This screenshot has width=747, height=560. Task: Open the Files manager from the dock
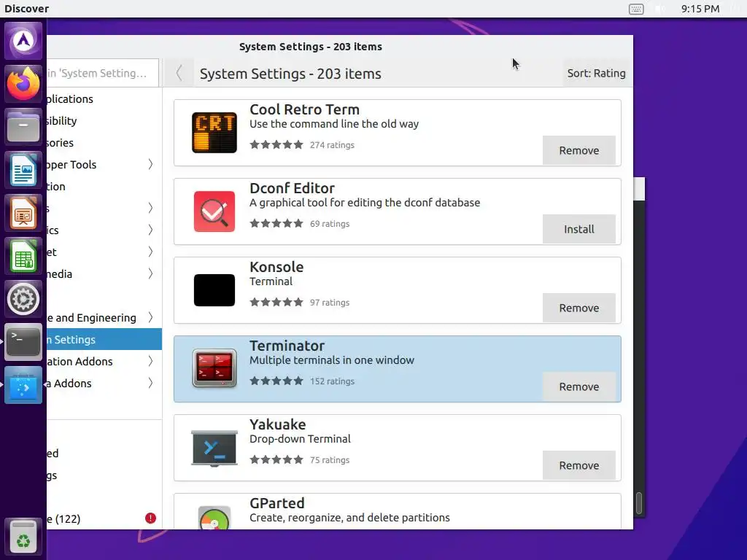[23, 127]
